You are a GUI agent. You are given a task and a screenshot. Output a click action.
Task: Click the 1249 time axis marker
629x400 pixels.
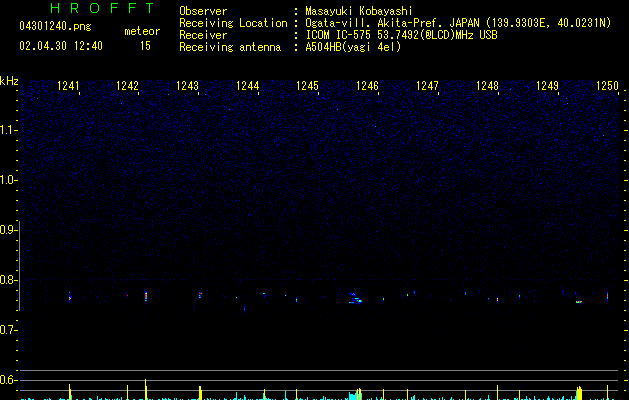(x=547, y=86)
